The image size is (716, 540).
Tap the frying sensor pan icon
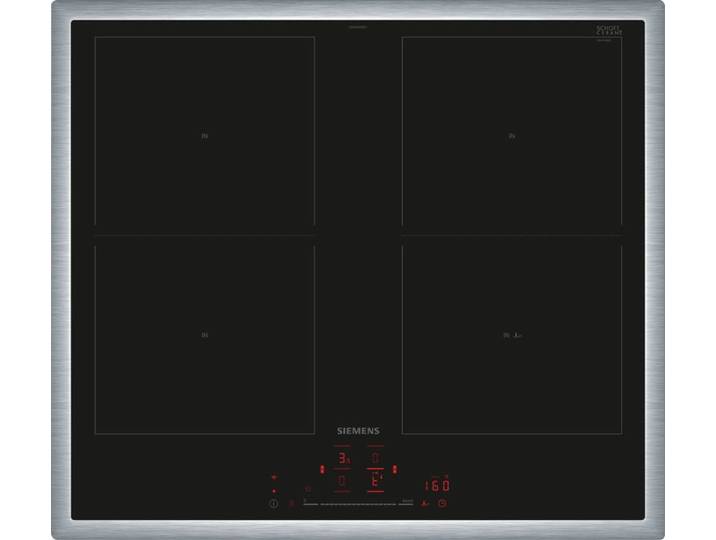(425, 503)
